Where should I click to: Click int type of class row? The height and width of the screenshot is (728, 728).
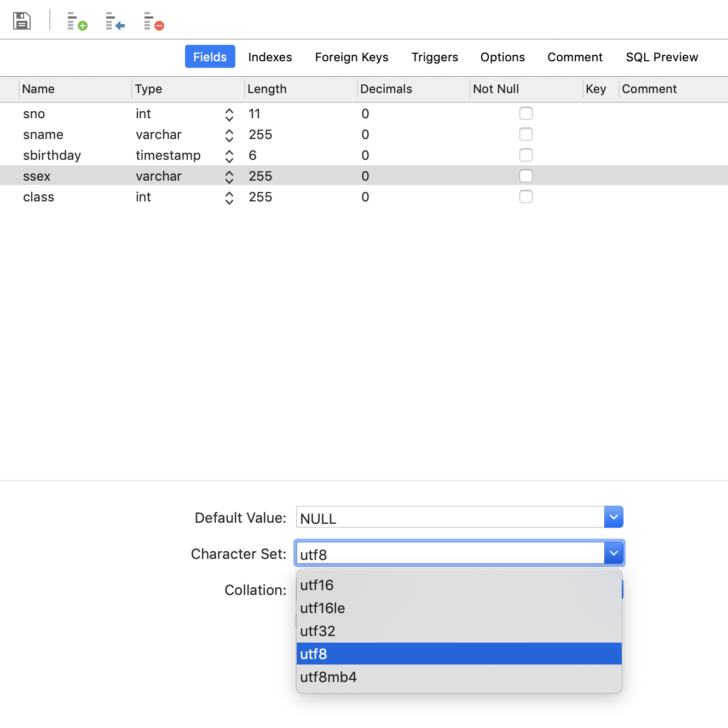tap(143, 197)
